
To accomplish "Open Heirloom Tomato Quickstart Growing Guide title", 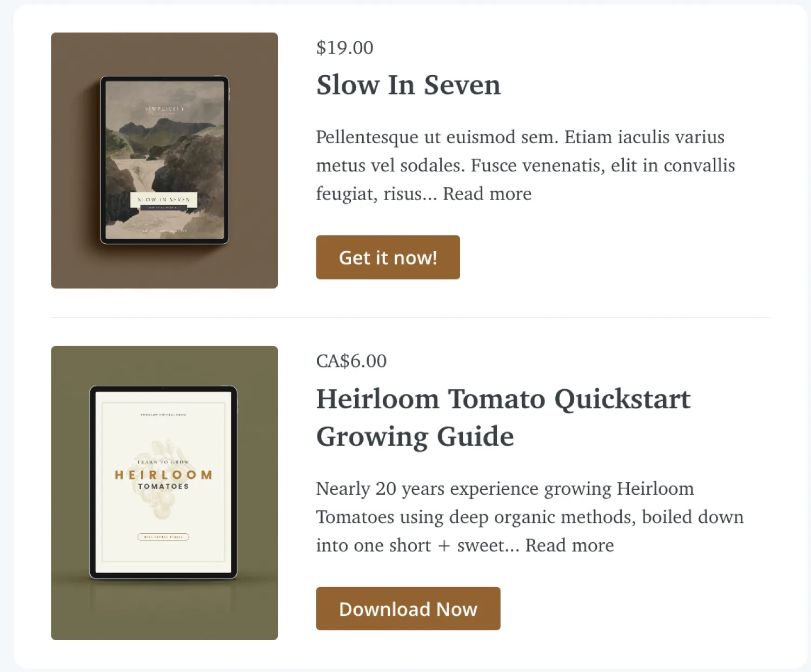I will coord(503,417).
